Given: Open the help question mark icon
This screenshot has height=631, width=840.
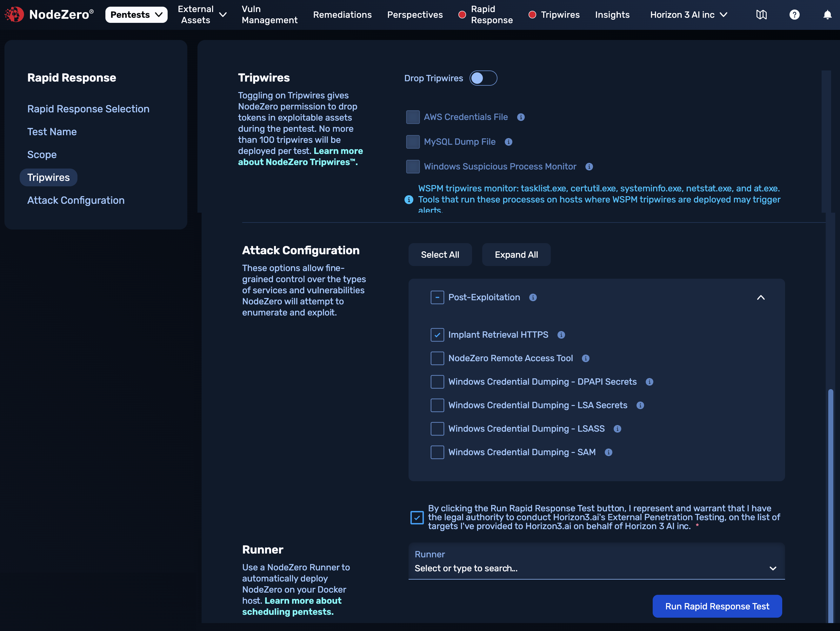Looking at the screenshot, I should click(x=794, y=15).
